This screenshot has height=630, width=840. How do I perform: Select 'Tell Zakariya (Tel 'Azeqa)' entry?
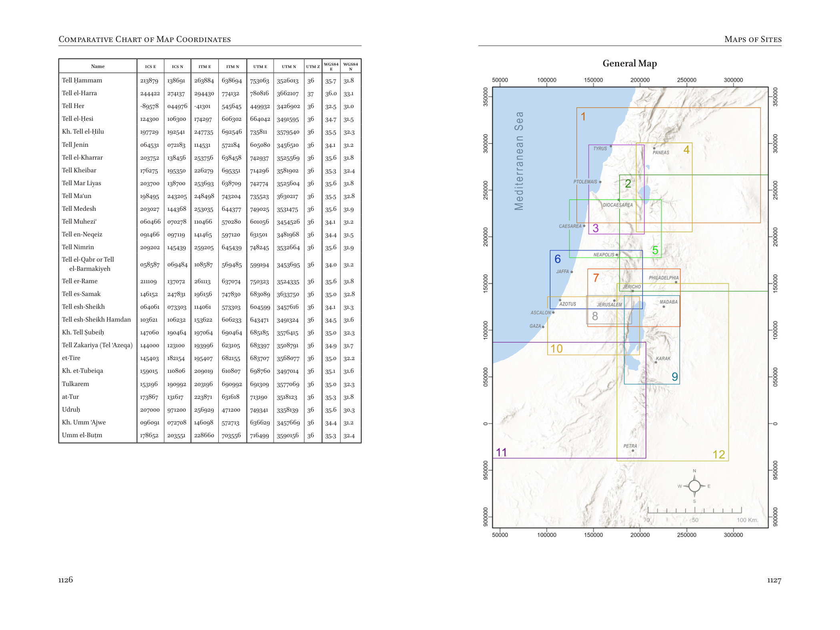click(97, 345)
